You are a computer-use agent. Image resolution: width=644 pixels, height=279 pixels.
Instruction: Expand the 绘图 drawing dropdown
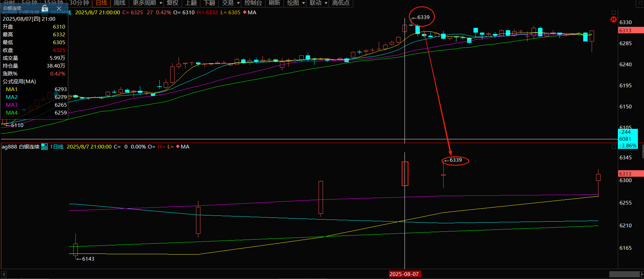[x=303, y=3]
